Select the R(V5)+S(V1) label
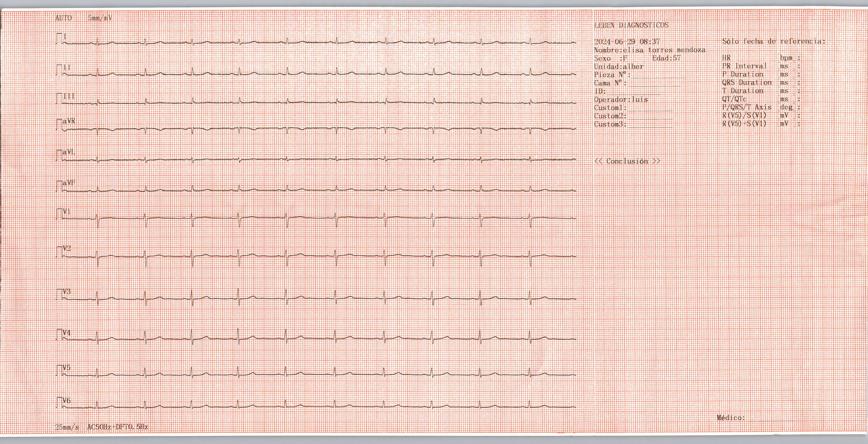The image size is (868, 444). pos(744,124)
